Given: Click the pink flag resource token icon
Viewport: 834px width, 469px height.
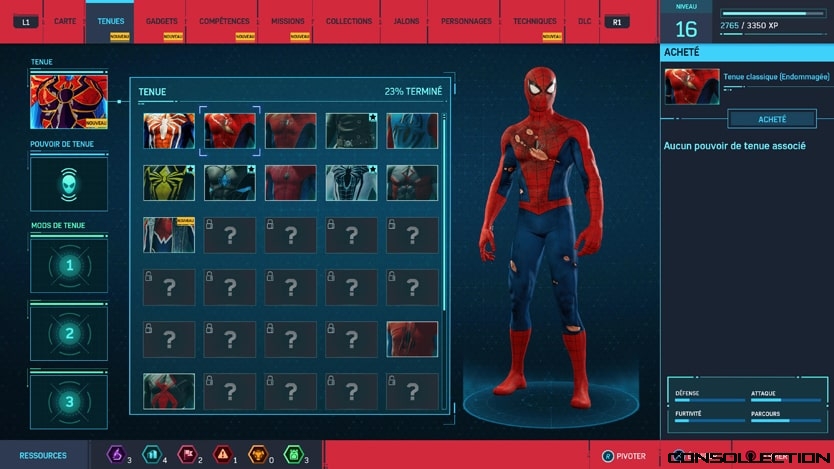Looking at the screenshot, I should (x=187, y=455).
